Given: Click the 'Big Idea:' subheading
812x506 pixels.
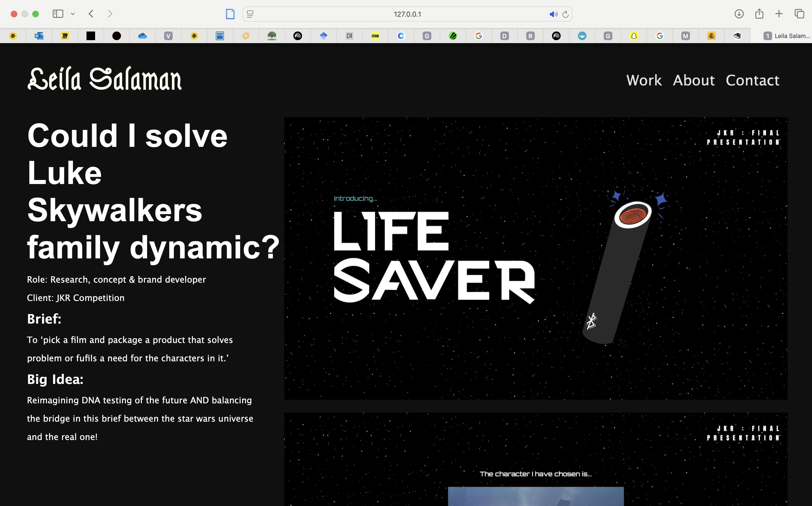Looking at the screenshot, I should click(55, 379).
